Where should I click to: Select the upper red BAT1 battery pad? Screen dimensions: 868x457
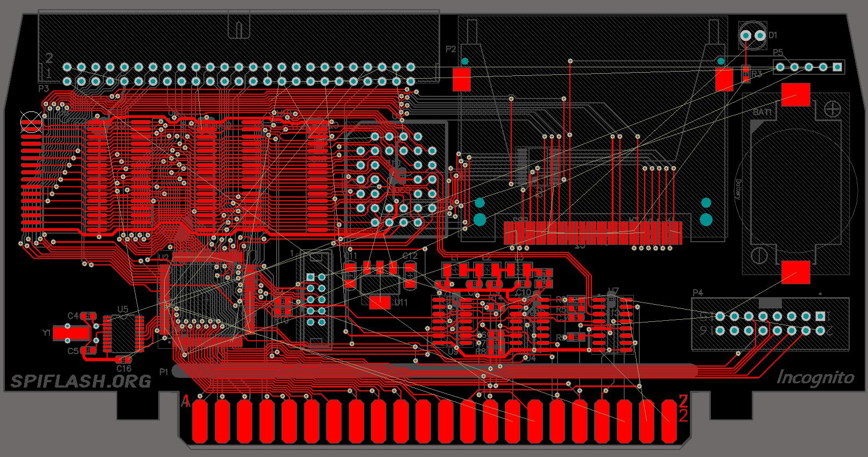point(796,95)
